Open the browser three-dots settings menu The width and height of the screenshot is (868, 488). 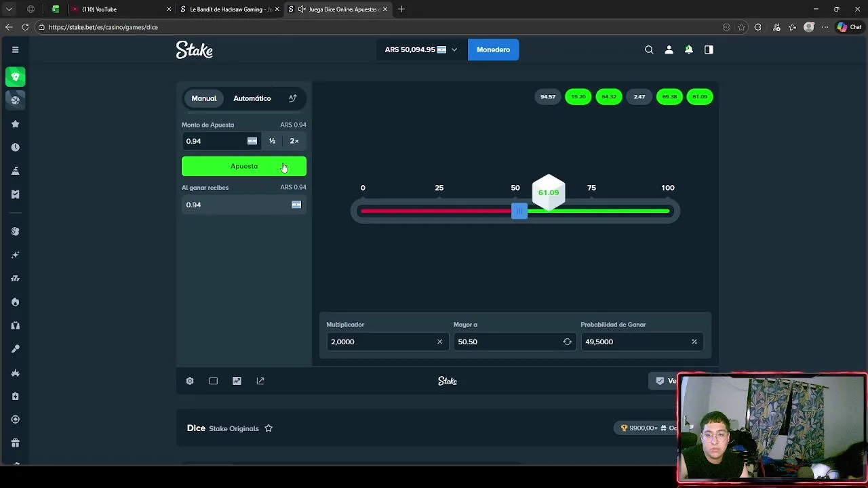click(x=823, y=27)
